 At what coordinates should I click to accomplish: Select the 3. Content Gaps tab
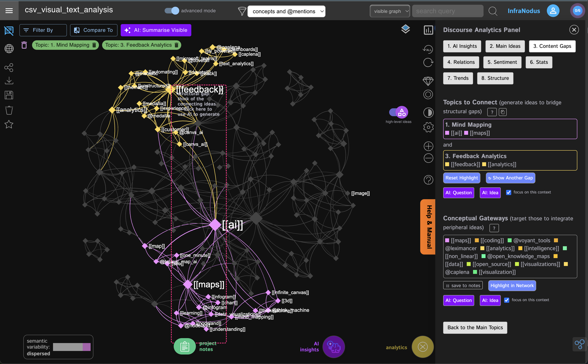[x=552, y=46]
